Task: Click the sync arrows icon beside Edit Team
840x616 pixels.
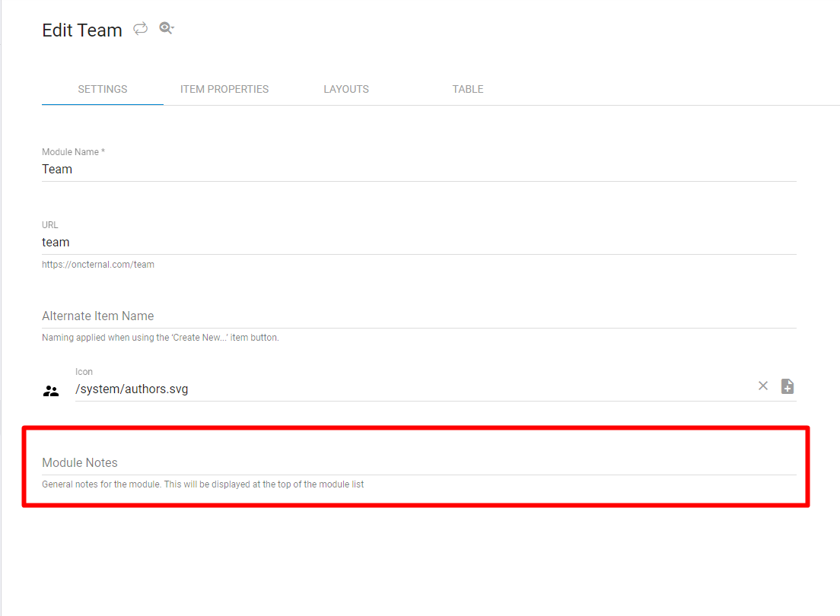Action: tap(140, 29)
